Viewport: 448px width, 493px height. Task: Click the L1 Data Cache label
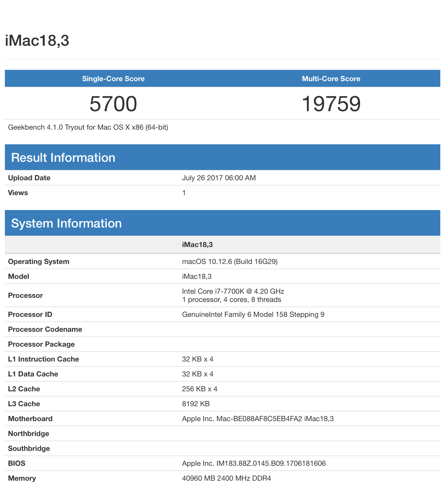tap(33, 374)
